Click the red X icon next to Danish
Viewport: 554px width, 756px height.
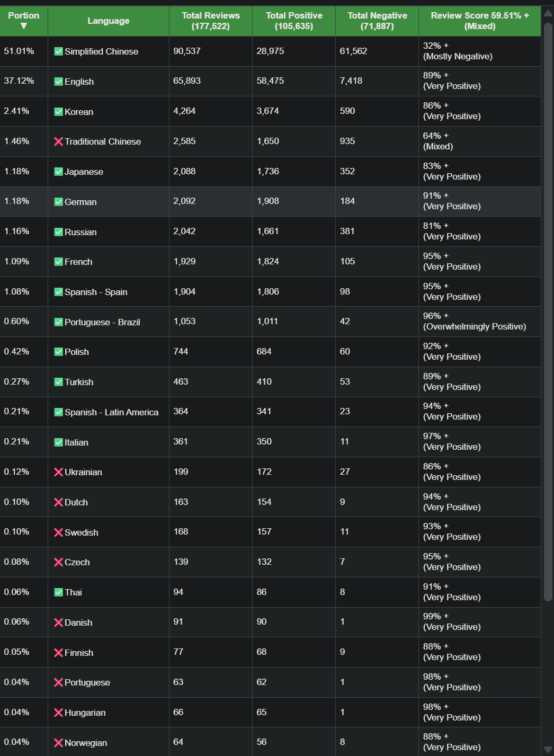tap(59, 622)
